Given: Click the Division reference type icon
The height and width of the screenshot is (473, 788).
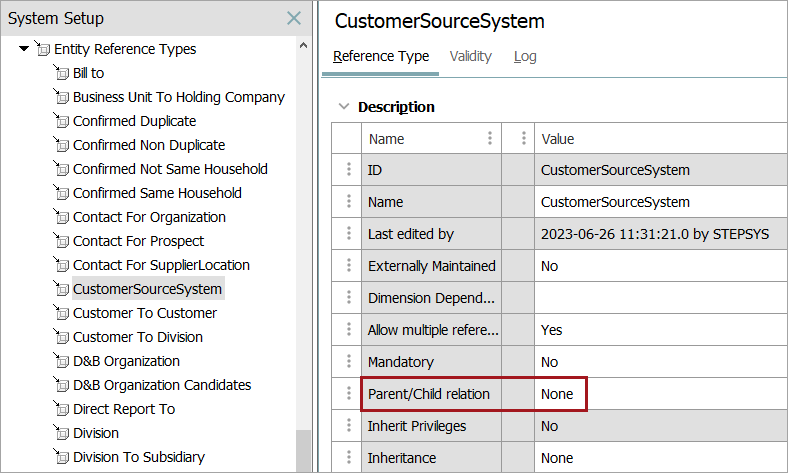Looking at the screenshot, I should (x=61, y=433).
